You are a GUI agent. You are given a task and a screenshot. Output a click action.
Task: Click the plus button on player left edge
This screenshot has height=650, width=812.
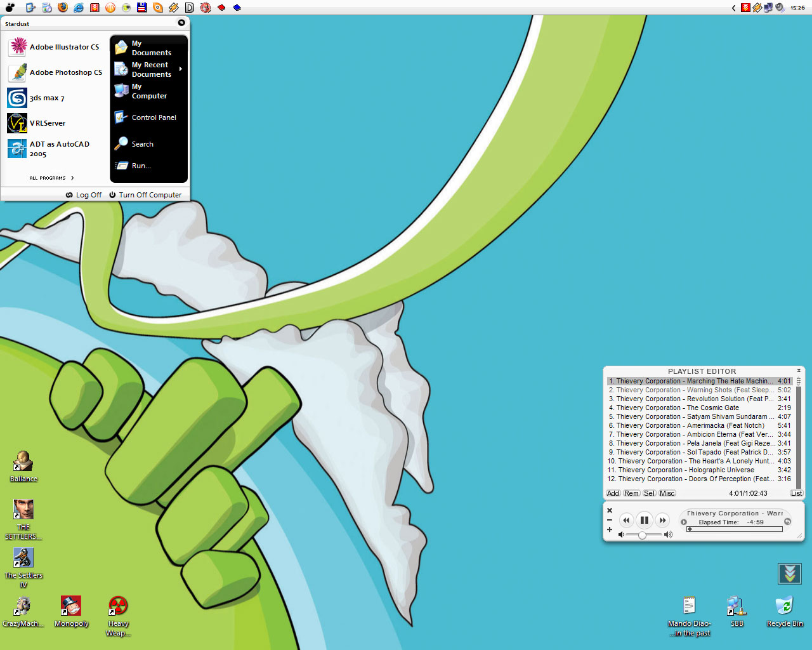pyautogui.click(x=610, y=529)
